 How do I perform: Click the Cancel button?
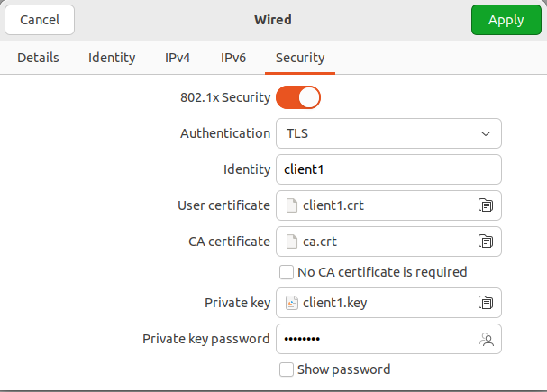click(40, 19)
